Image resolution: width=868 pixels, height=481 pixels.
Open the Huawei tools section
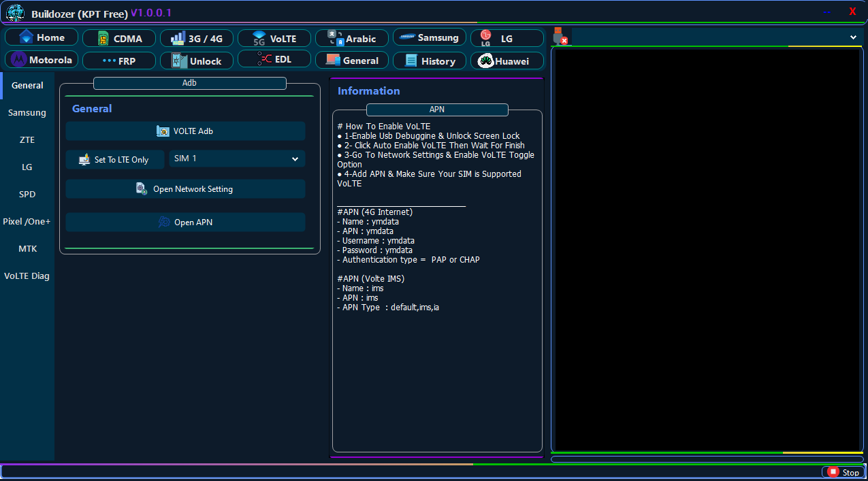click(x=507, y=61)
